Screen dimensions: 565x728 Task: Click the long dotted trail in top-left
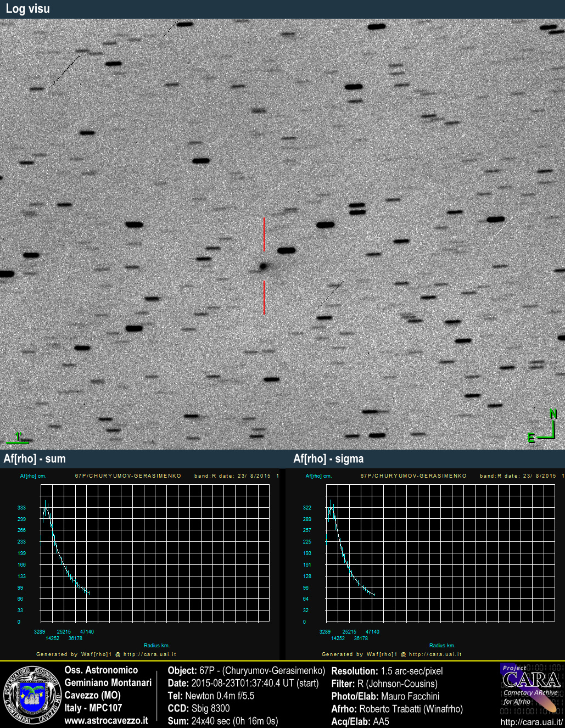pos(65,71)
